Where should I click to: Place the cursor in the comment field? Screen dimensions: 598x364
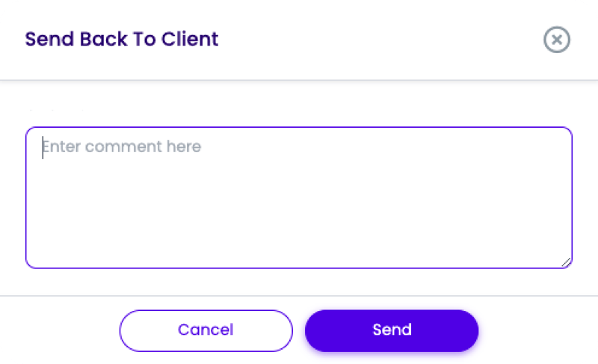tap(299, 197)
